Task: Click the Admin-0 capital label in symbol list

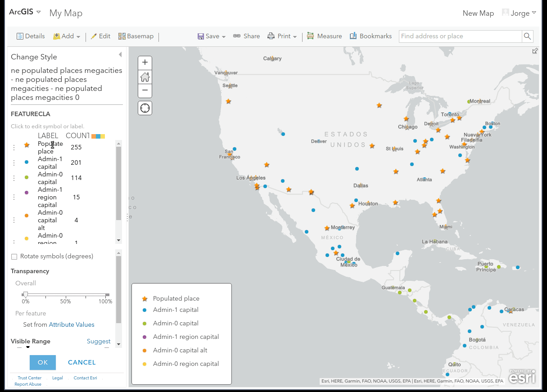Action: [50, 178]
